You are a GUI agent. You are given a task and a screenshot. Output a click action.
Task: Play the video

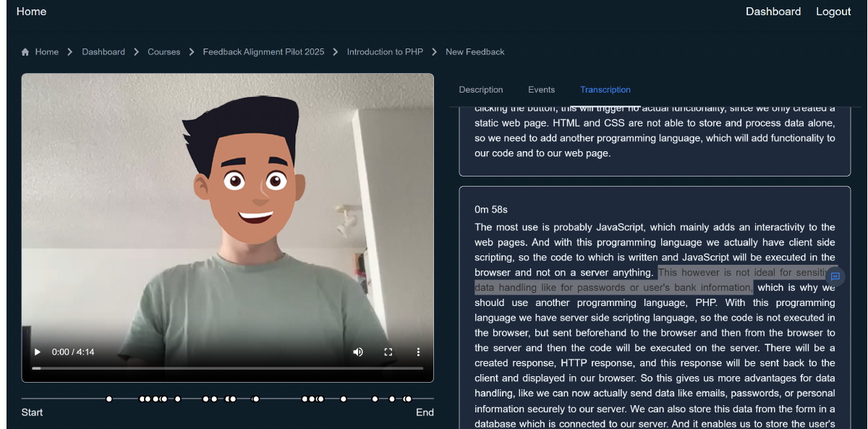38,352
